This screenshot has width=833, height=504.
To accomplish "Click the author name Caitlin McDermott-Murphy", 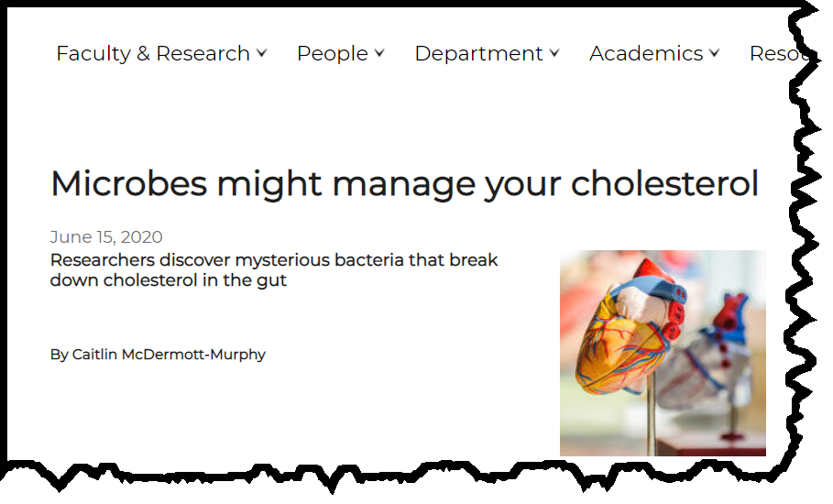I will (x=169, y=355).
